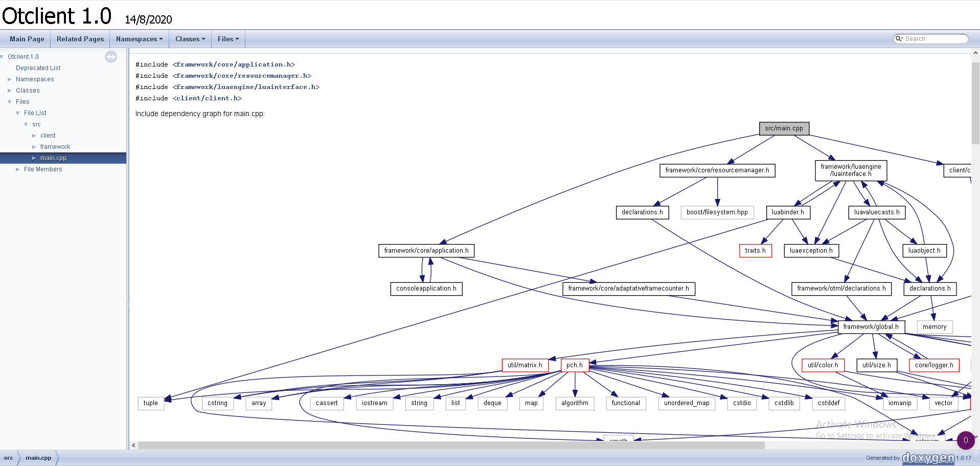Open the Classes dropdown menu

pos(190,39)
